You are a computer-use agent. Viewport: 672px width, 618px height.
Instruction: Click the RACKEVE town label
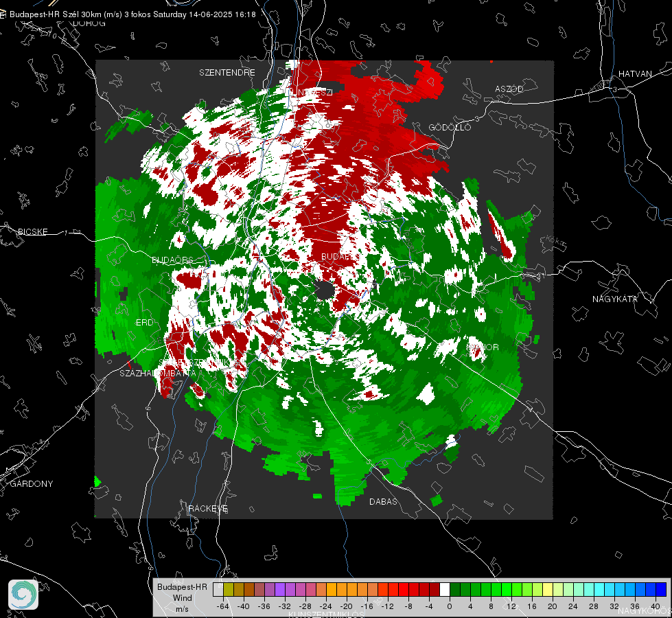pos(208,508)
